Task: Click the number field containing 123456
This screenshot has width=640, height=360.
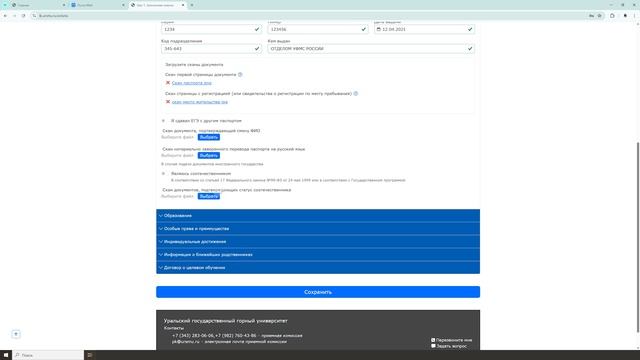Action: point(318,29)
